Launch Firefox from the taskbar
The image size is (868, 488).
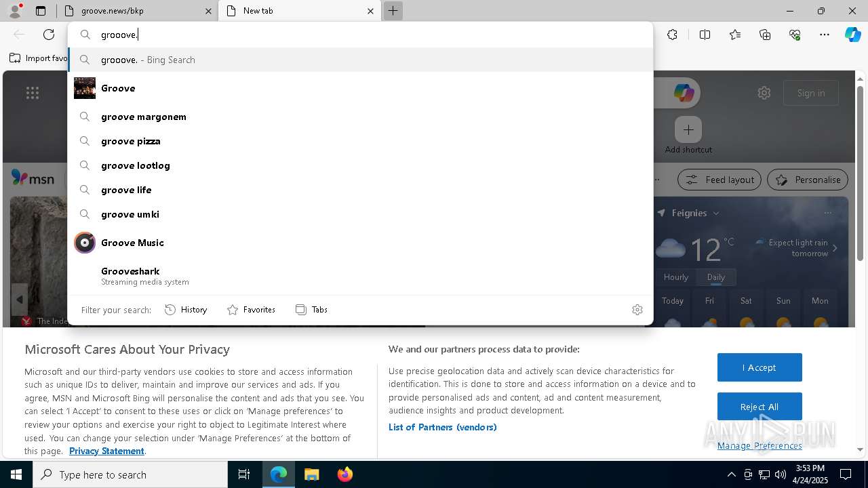(344, 474)
